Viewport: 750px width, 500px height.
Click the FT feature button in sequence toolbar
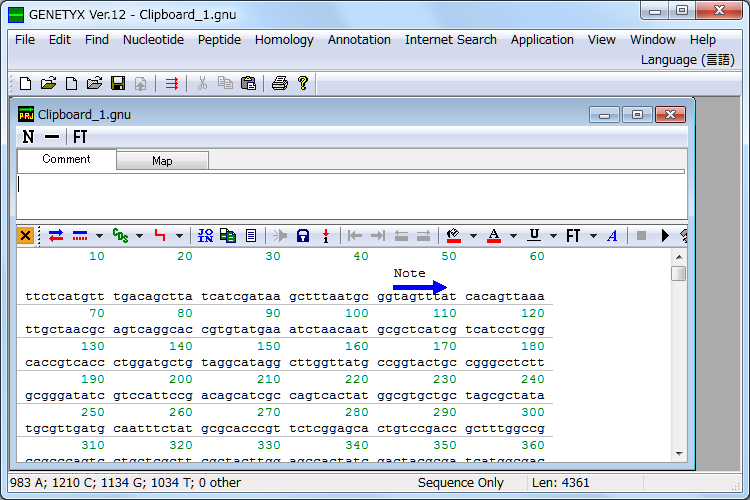pyautogui.click(x=574, y=235)
